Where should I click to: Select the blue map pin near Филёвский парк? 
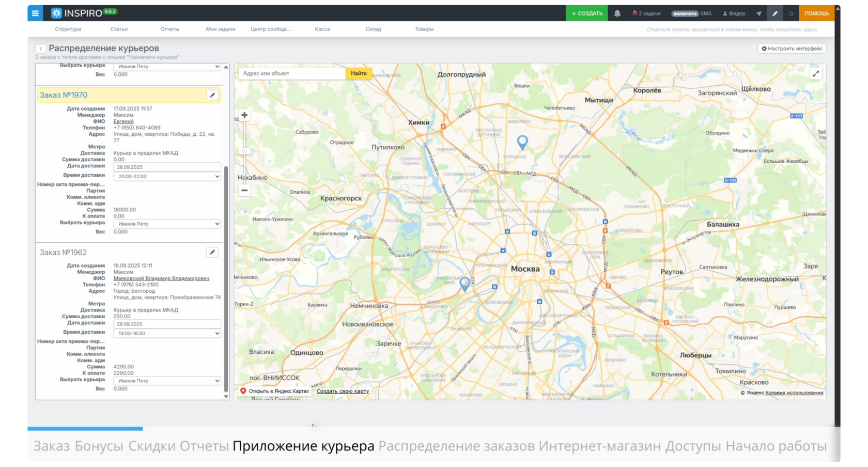tap(465, 284)
